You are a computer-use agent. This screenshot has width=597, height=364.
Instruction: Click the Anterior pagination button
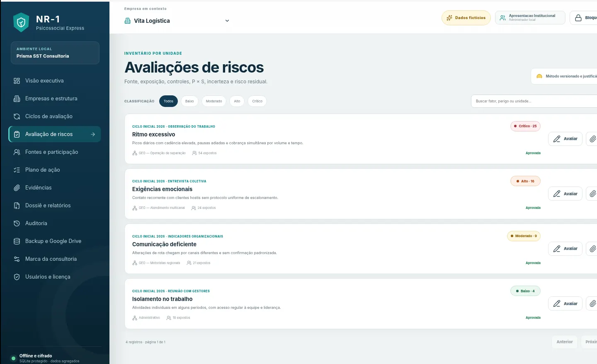tap(565, 342)
